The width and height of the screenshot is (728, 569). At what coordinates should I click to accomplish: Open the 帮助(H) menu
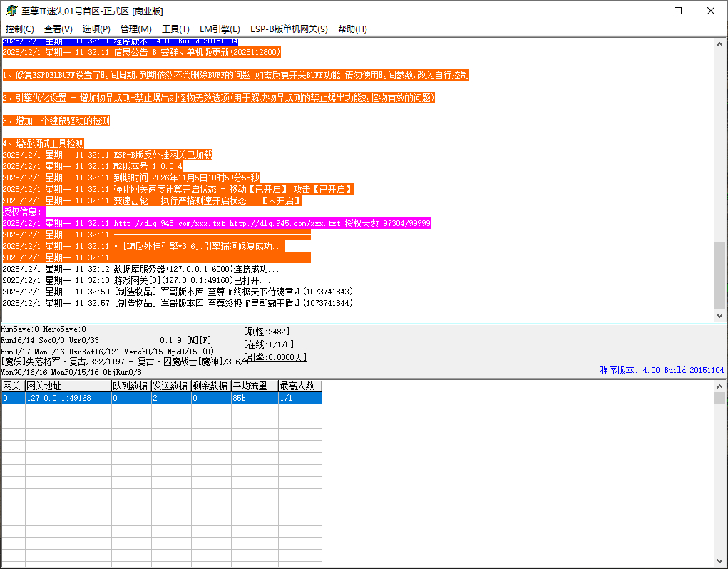(352, 29)
